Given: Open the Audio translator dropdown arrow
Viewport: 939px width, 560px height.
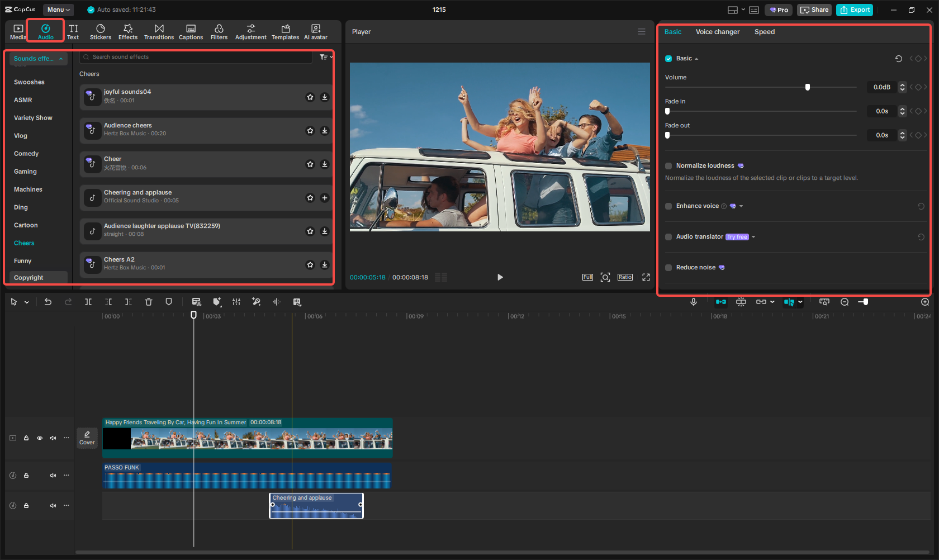Looking at the screenshot, I should click(x=753, y=236).
